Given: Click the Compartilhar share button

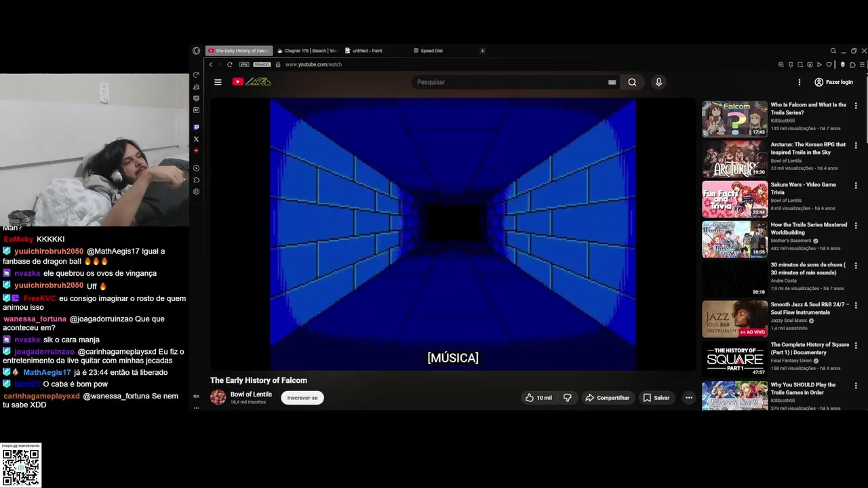Looking at the screenshot, I should 608,398.
